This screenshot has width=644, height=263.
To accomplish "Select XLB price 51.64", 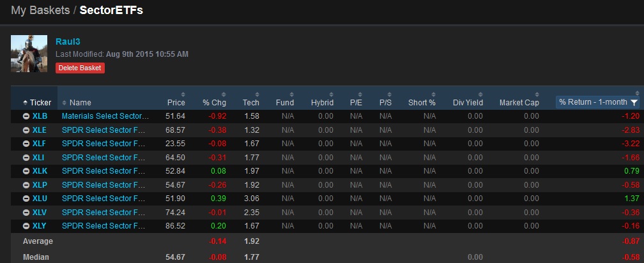I will pos(175,116).
